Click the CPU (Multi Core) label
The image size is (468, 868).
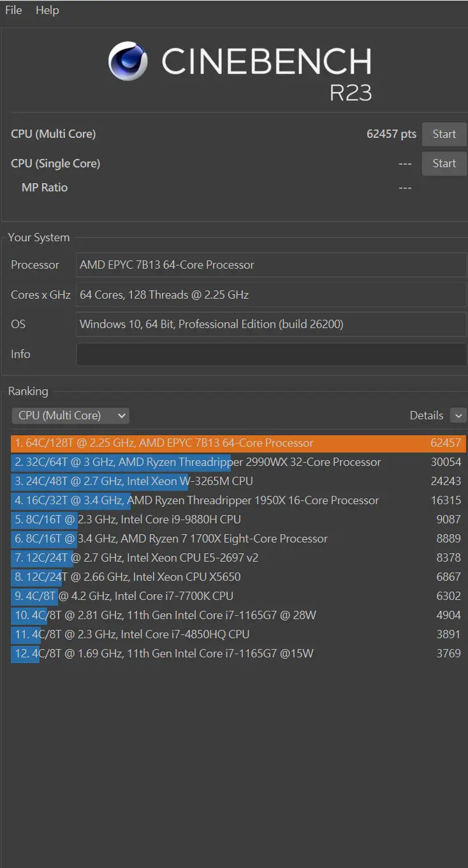[x=53, y=134]
